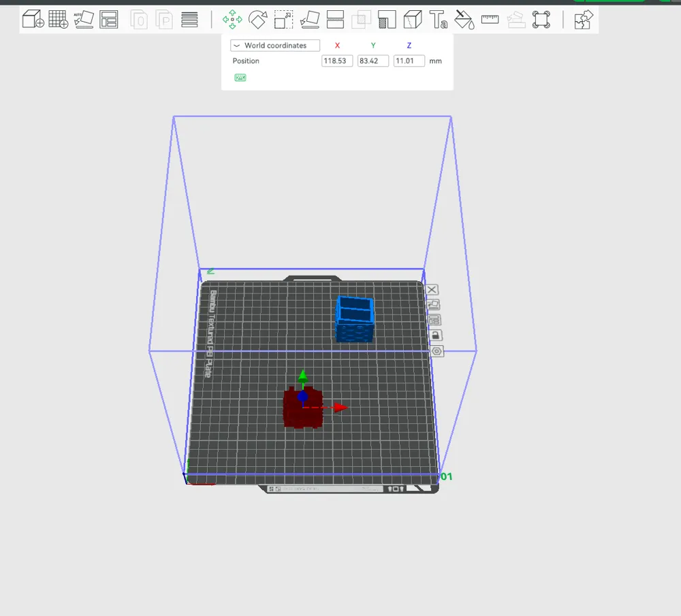The width and height of the screenshot is (681, 616).
Task: Select the blue basket model
Action: tap(355, 319)
